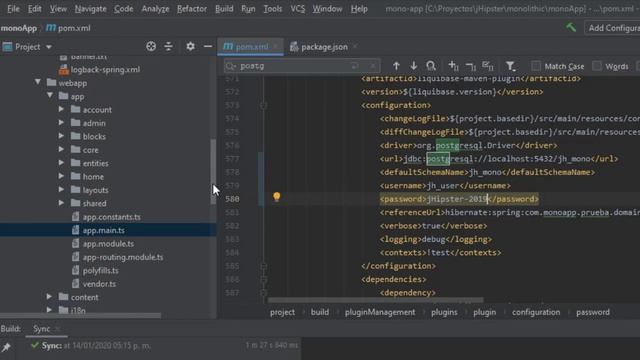640x360 pixels.
Task: Expand the blocks folder
Action: 61,136
